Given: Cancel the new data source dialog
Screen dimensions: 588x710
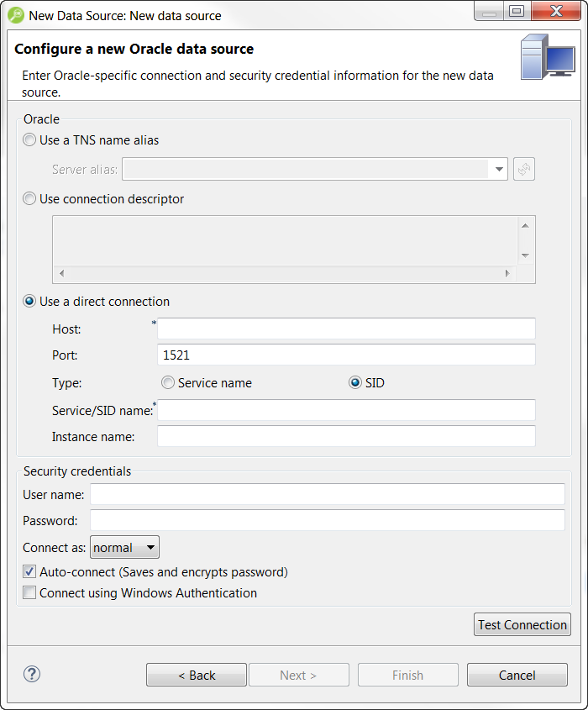Looking at the screenshot, I should tap(517, 675).
